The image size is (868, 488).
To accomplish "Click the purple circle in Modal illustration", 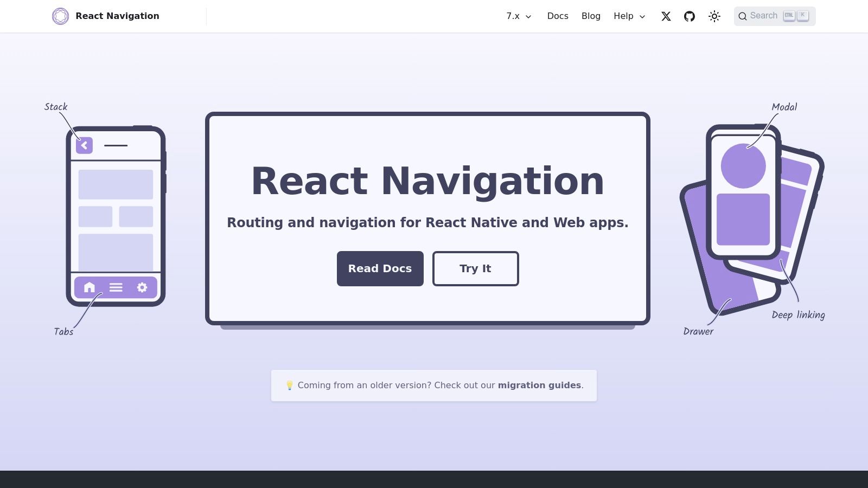I will 743,166.
